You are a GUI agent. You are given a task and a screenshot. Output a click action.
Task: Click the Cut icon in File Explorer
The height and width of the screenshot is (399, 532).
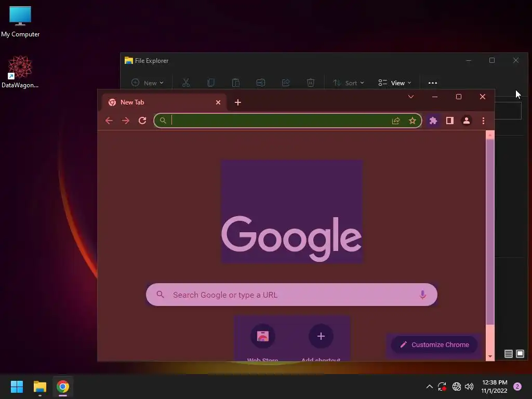pyautogui.click(x=186, y=83)
